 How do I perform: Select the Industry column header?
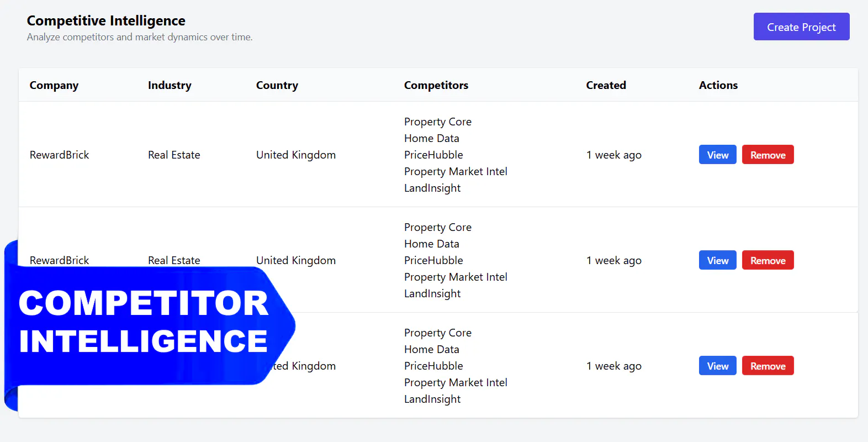click(170, 85)
